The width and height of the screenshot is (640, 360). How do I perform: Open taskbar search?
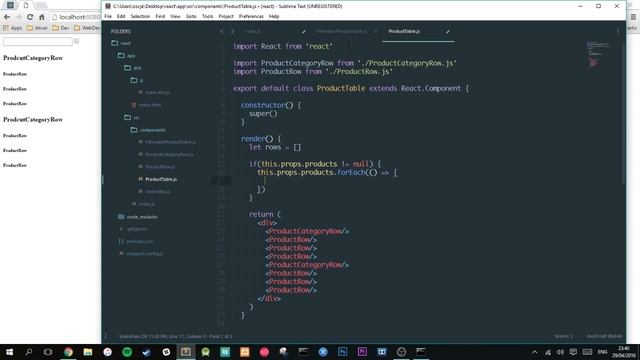(x=29, y=352)
